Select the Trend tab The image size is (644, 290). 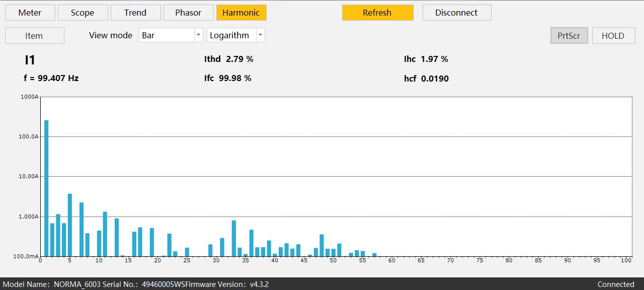pos(135,13)
